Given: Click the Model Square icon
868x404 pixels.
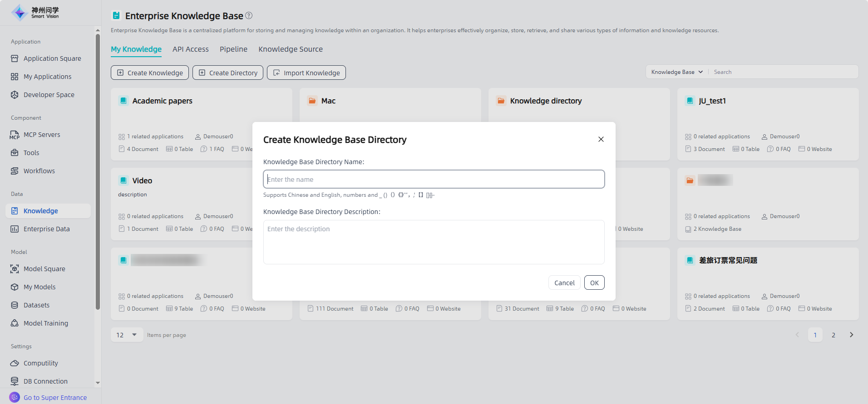Looking at the screenshot, I should click(15, 269).
